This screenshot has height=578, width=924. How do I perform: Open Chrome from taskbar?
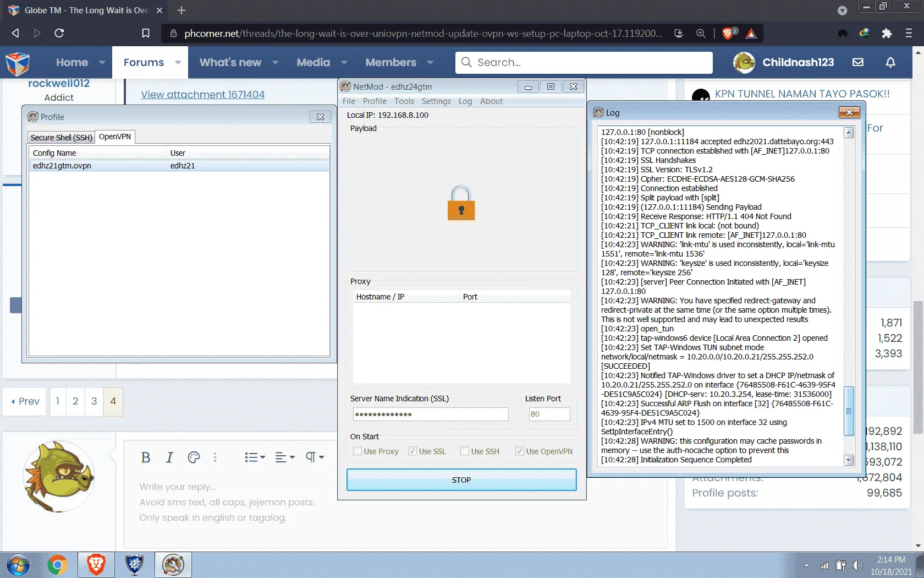tap(57, 565)
